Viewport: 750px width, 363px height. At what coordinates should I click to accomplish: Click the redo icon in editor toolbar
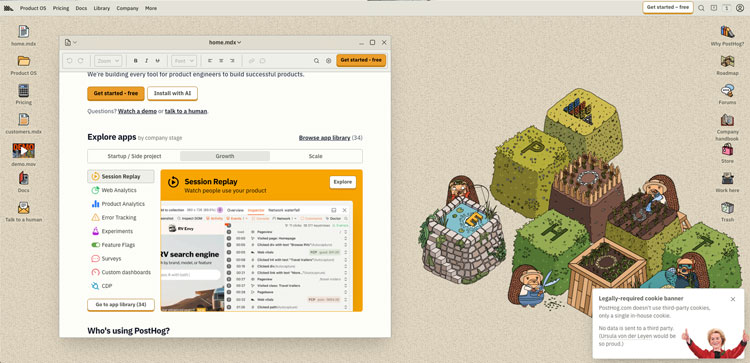81,61
